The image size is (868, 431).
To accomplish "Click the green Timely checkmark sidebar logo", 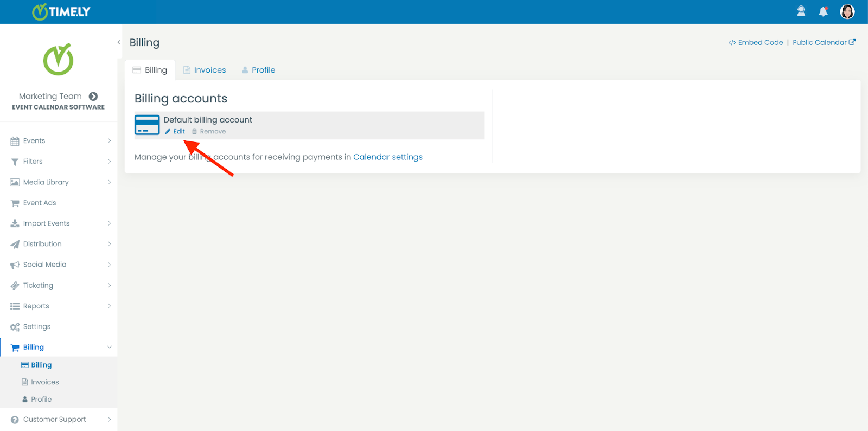I will pos(58,59).
